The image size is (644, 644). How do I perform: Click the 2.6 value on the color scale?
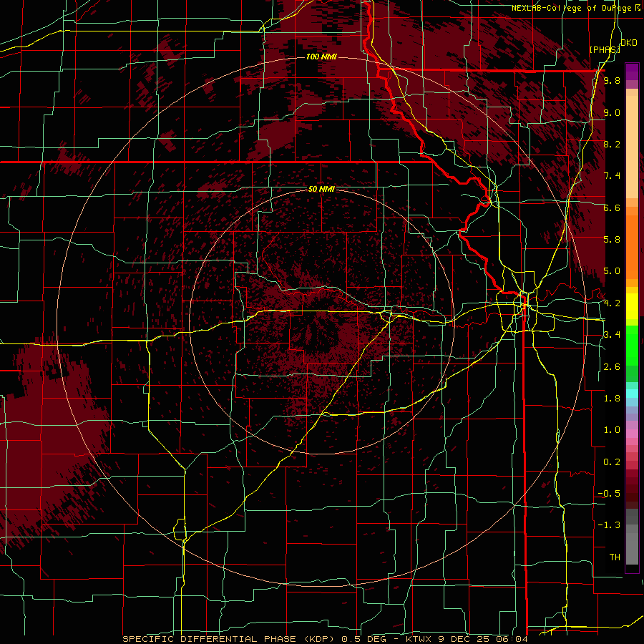(x=612, y=366)
